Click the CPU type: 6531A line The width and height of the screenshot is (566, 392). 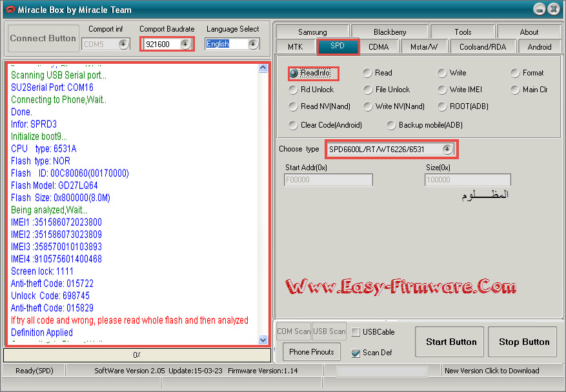[x=44, y=148]
